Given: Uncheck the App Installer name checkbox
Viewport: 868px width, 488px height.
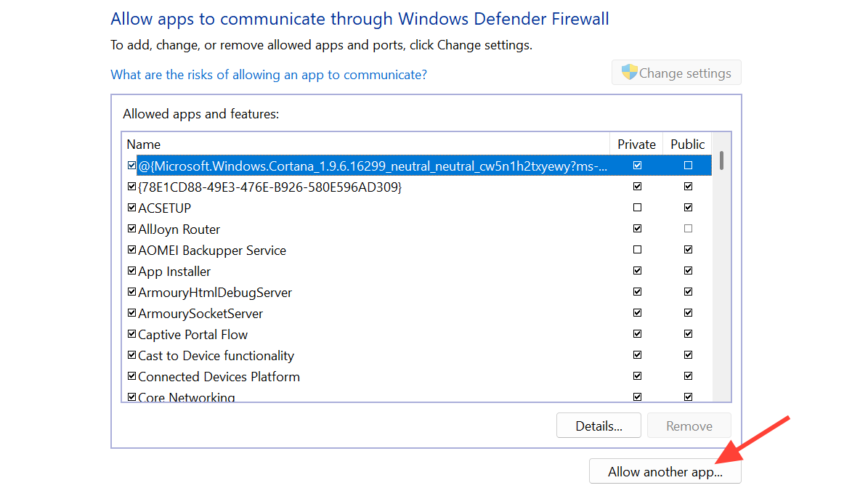Looking at the screenshot, I should click(x=131, y=271).
